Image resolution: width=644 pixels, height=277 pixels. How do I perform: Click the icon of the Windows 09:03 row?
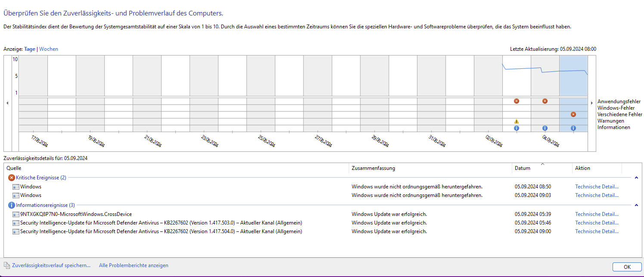click(16, 195)
